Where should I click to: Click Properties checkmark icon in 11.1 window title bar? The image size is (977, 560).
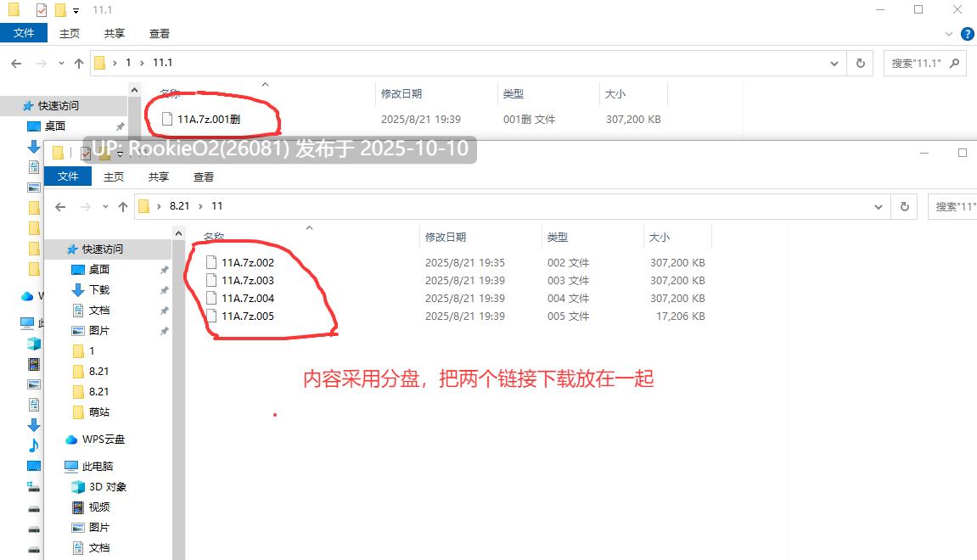click(x=41, y=10)
